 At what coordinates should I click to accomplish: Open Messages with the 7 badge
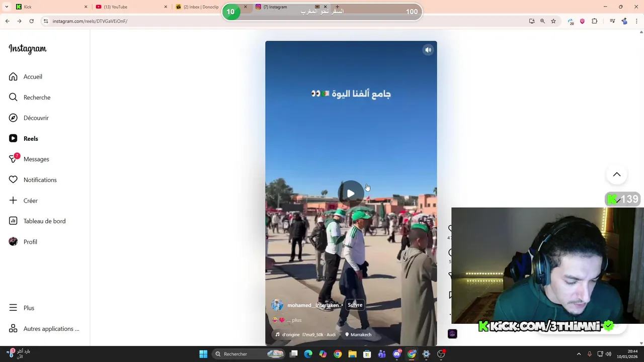click(x=29, y=159)
